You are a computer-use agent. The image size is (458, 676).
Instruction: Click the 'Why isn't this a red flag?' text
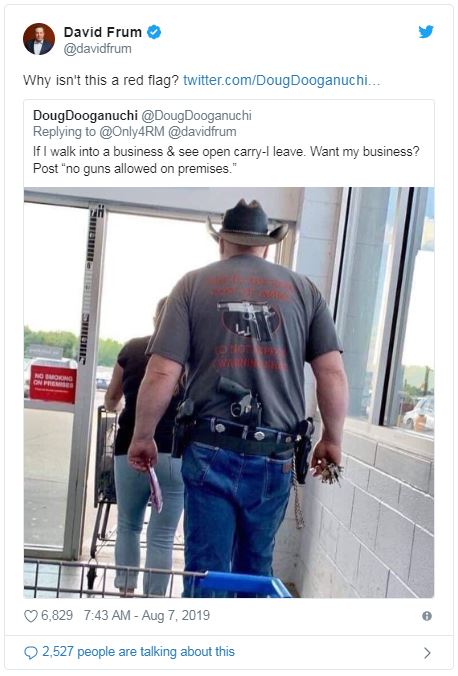pyautogui.click(x=101, y=80)
